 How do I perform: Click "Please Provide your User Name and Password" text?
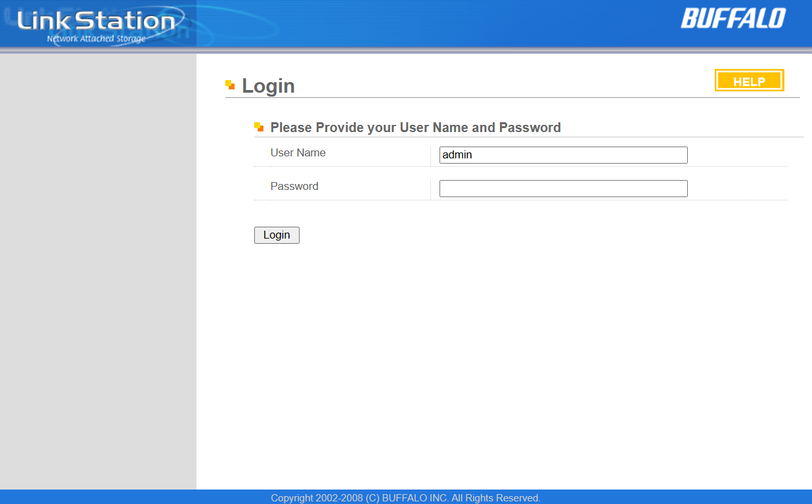pos(415,127)
